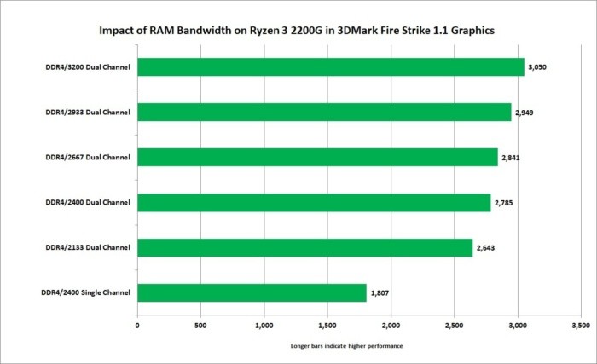
Task: Select the DDR4/2400 Single Channel bar
Action: [252, 292]
